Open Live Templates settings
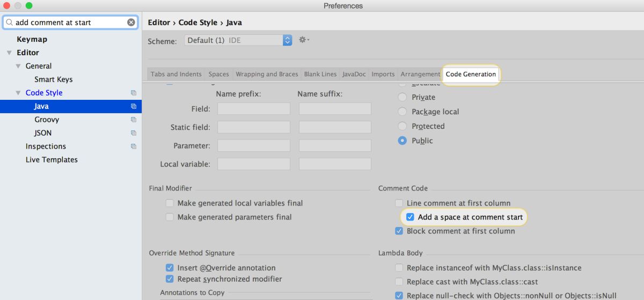 click(x=52, y=160)
